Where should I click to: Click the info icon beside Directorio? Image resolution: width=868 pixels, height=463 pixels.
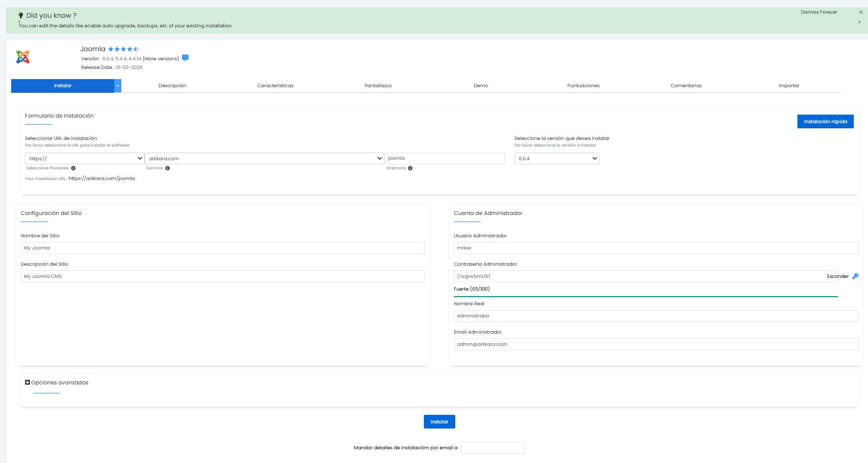[x=410, y=168]
